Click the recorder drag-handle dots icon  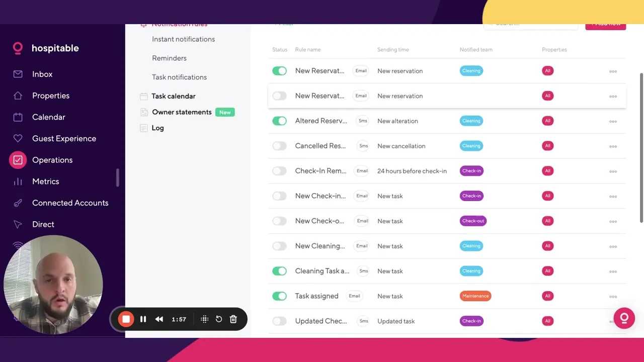coord(204,319)
